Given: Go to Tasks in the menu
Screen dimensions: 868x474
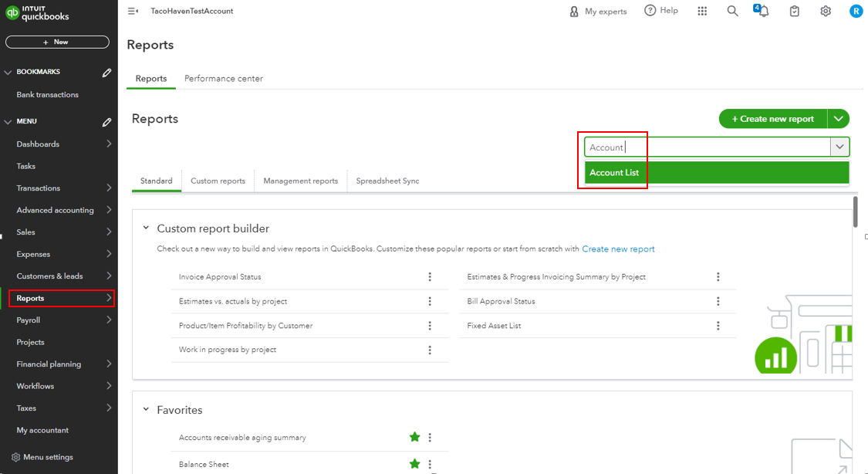Looking at the screenshot, I should point(26,166).
